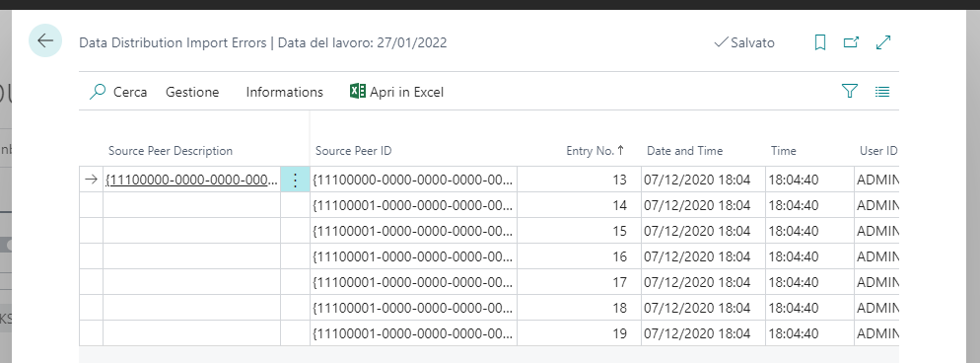The height and width of the screenshot is (363, 980).
Task: Sort by Entry No. column header
Action: (x=595, y=151)
